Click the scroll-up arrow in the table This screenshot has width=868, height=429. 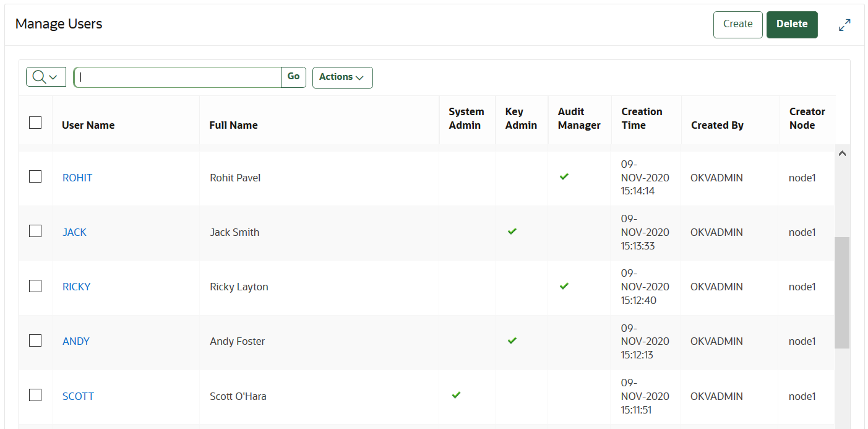click(x=842, y=154)
